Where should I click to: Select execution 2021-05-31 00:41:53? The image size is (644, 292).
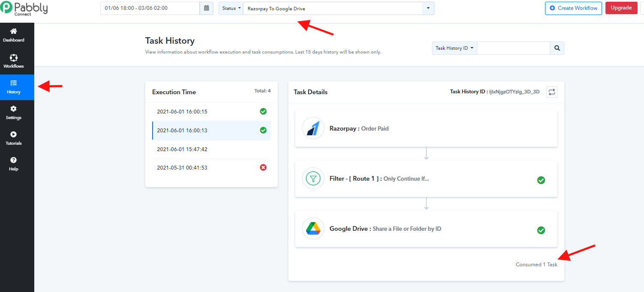pos(212,167)
